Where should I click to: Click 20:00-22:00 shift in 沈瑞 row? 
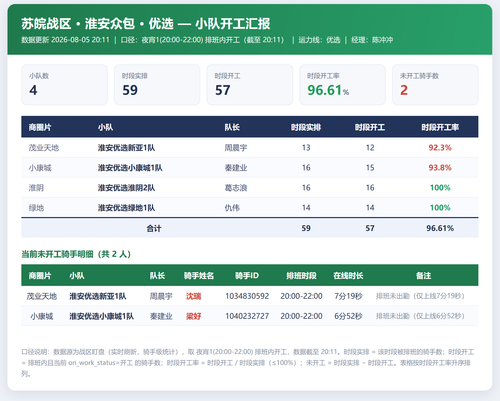coord(301,296)
